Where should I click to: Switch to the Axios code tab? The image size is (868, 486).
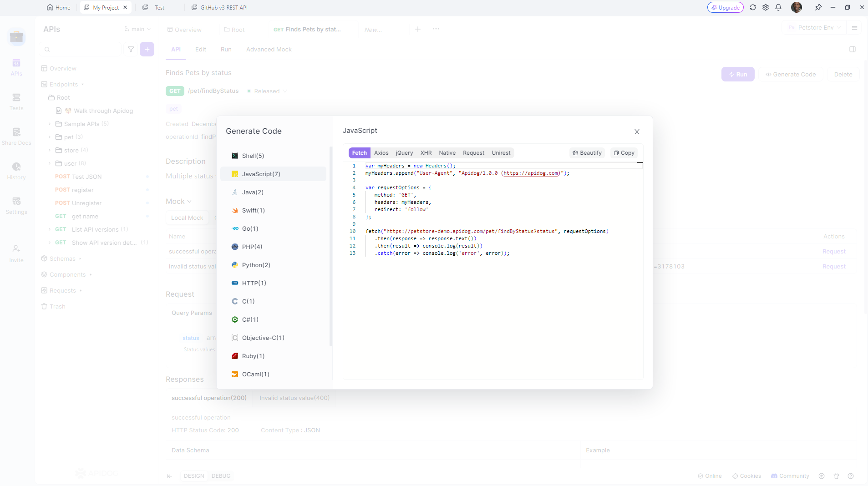pos(381,153)
